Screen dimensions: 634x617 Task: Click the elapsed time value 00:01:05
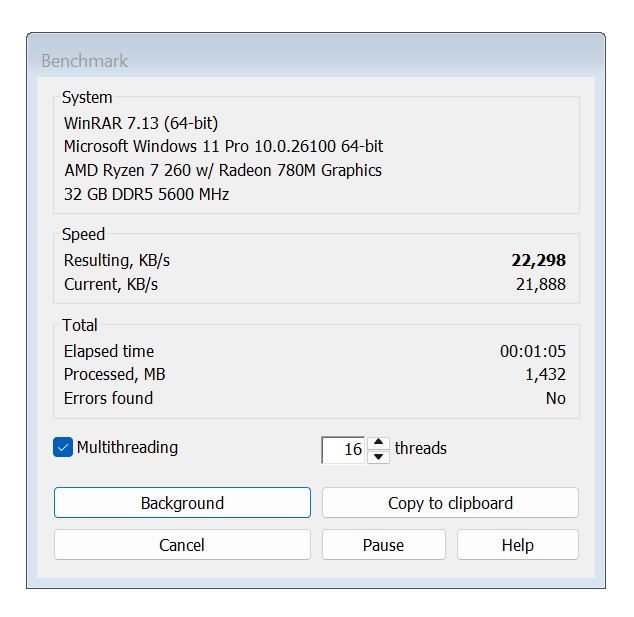532,351
